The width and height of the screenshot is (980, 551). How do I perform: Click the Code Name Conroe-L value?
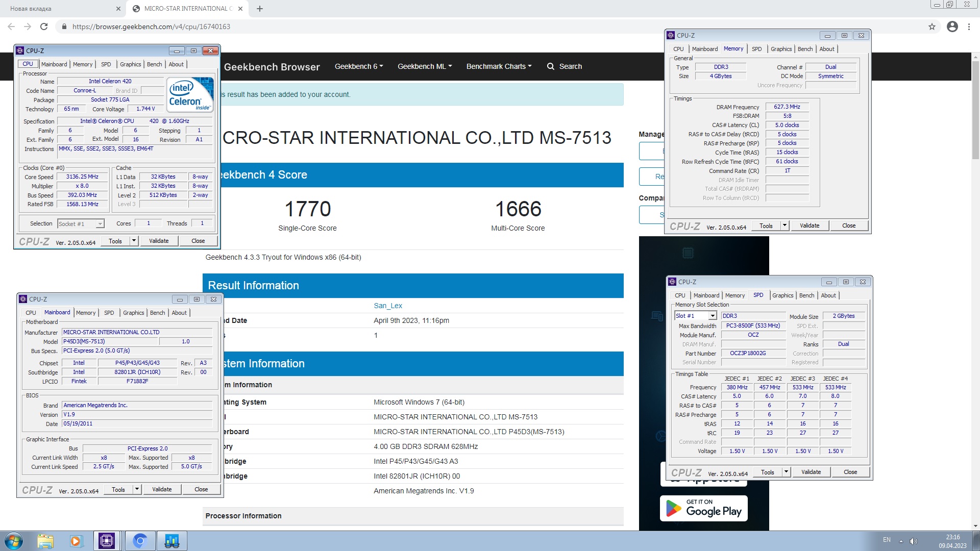pyautogui.click(x=85, y=91)
